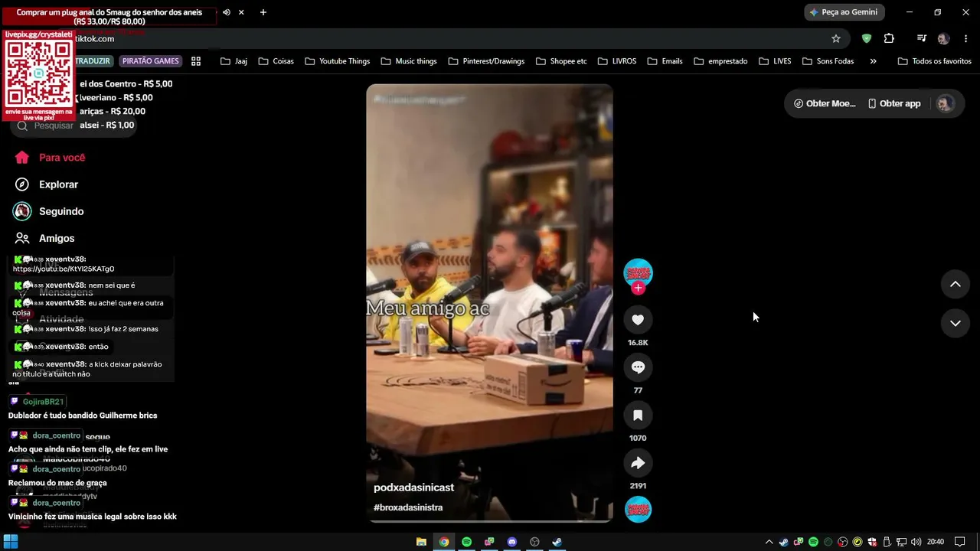Screen dimensions: 980x551
Task: Bookmark this page with the star icon
Action: [836, 39]
